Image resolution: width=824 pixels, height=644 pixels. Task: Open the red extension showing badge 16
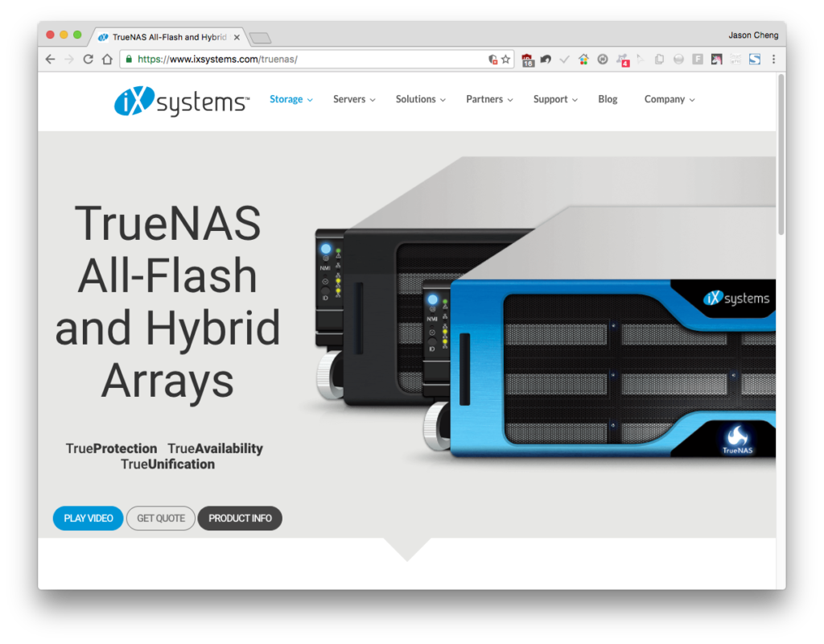point(528,60)
